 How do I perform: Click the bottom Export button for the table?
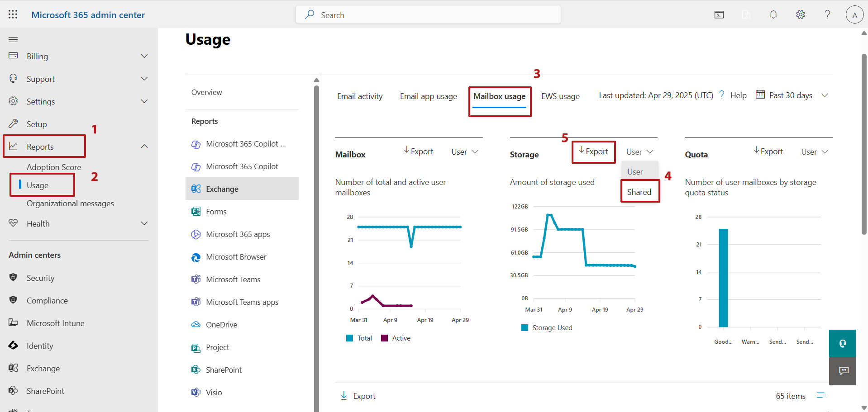[x=358, y=396]
